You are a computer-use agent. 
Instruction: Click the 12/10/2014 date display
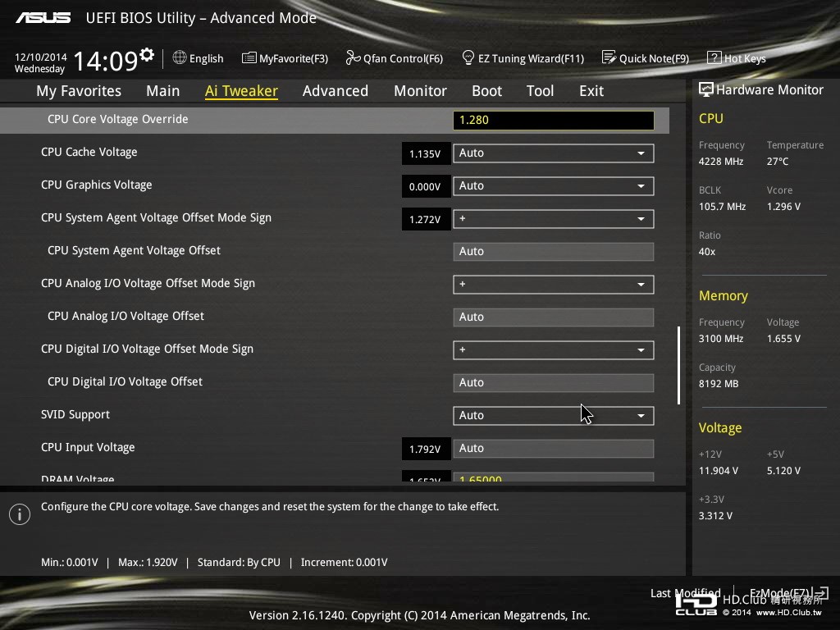[41, 57]
